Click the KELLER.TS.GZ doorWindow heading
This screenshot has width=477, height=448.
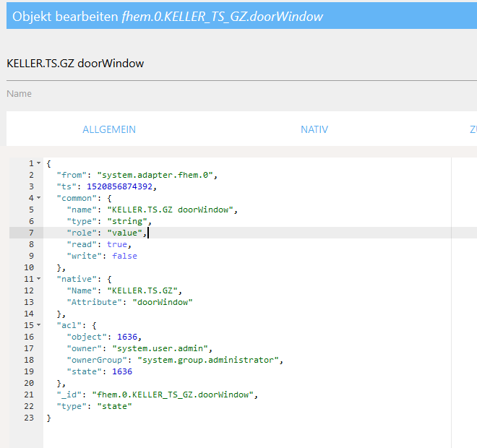(75, 64)
